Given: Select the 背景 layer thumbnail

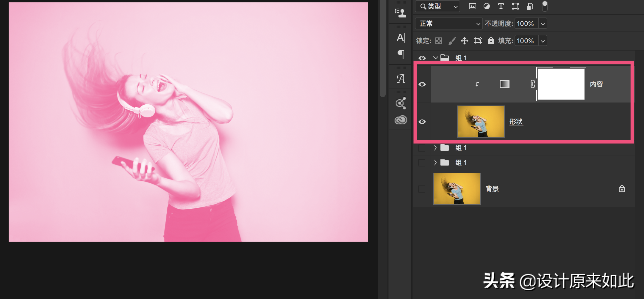Looking at the screenshot, I should click(x=457, y=189).
